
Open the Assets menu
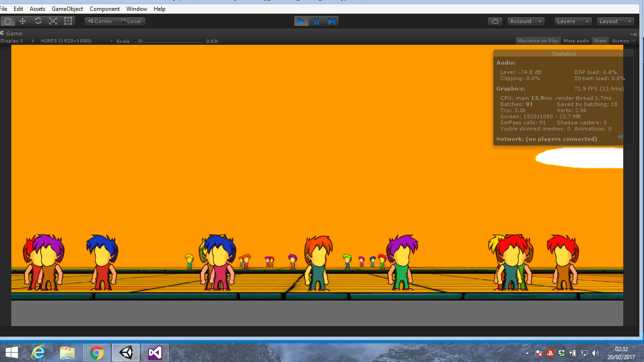pos(38,9)
